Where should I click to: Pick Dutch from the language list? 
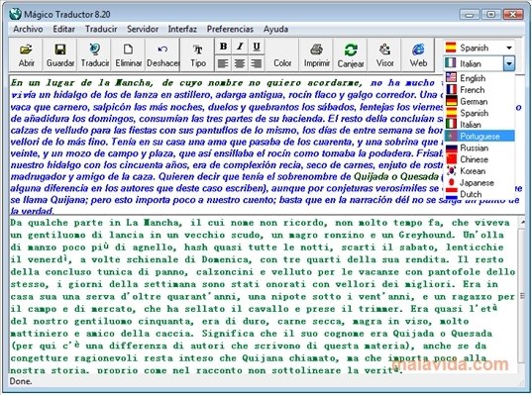pos(479,194)
